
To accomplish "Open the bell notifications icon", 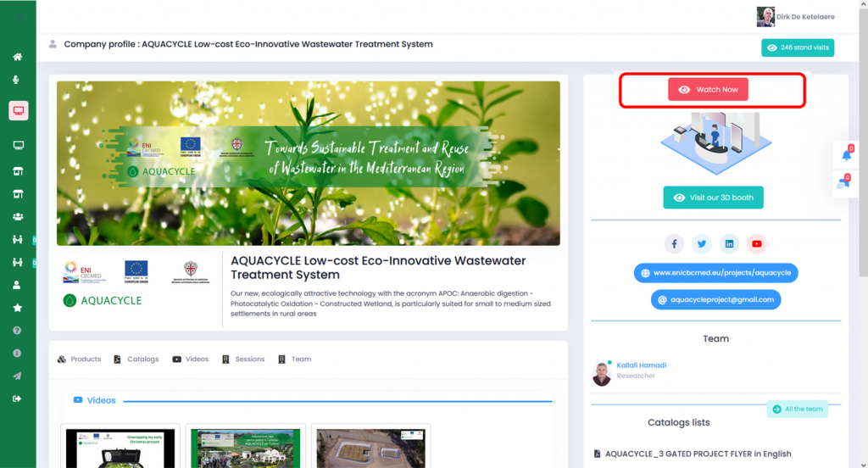I will click(x=846, y=155).
